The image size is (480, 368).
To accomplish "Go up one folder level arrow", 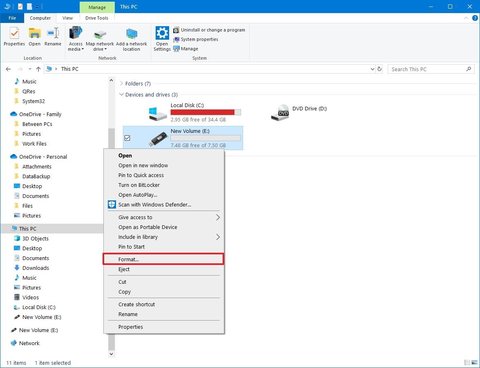I will click(x=38, y=69).
